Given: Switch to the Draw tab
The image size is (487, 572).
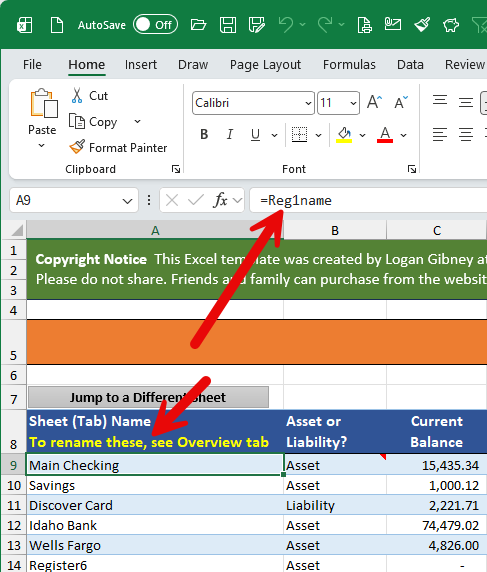Looking at the screenshot, I should tap(193, 65).
